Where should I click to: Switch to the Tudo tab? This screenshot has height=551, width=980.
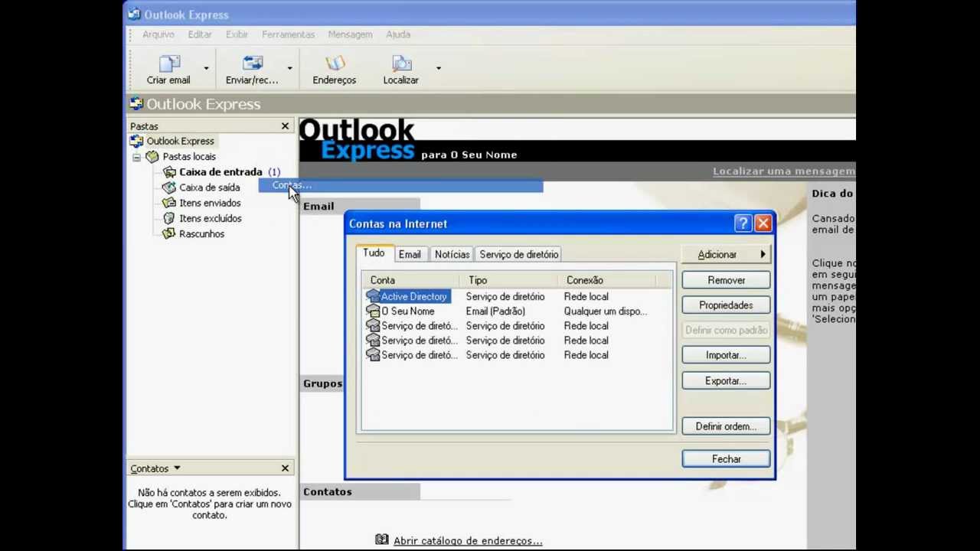click(374, 253)
